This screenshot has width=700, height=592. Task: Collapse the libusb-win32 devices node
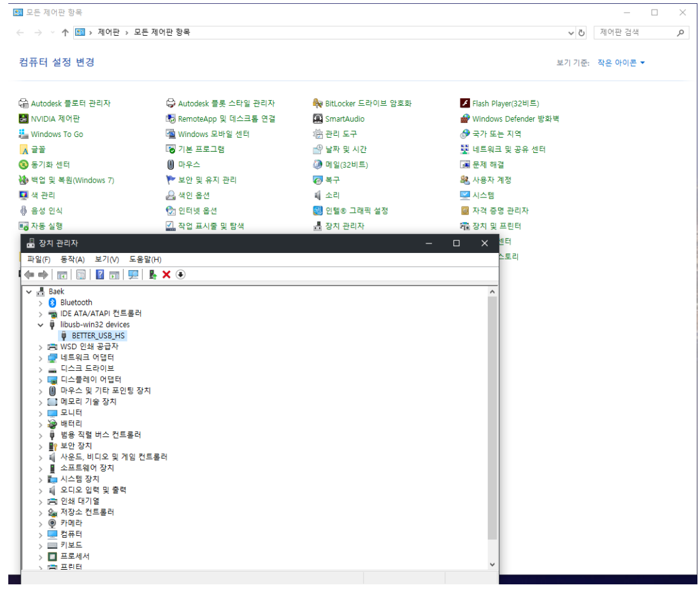coord(40,325)
